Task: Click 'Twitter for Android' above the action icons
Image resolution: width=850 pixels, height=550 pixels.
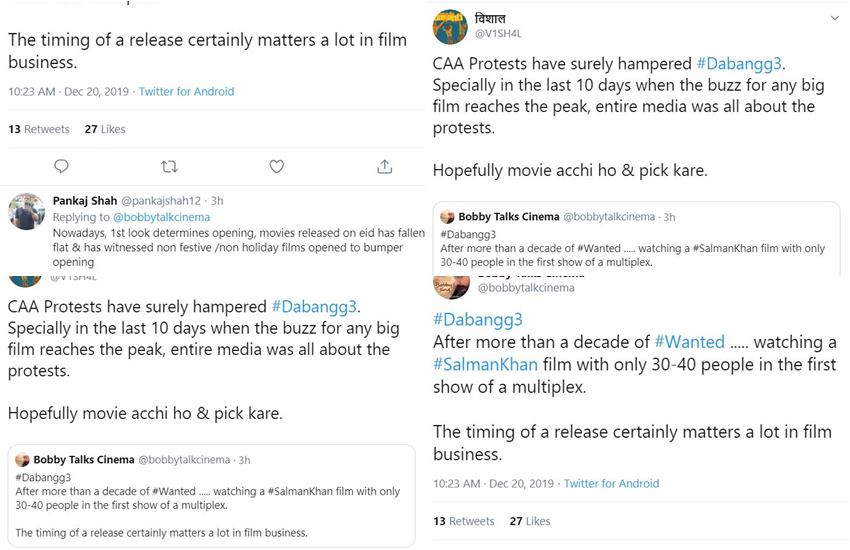Action: point(186,91)
